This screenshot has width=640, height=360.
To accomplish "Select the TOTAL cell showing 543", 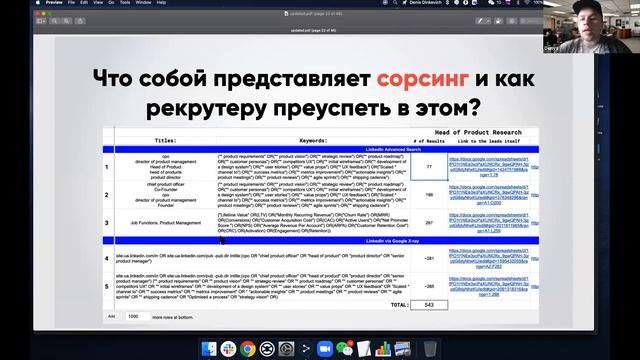I will click(429, 305).
